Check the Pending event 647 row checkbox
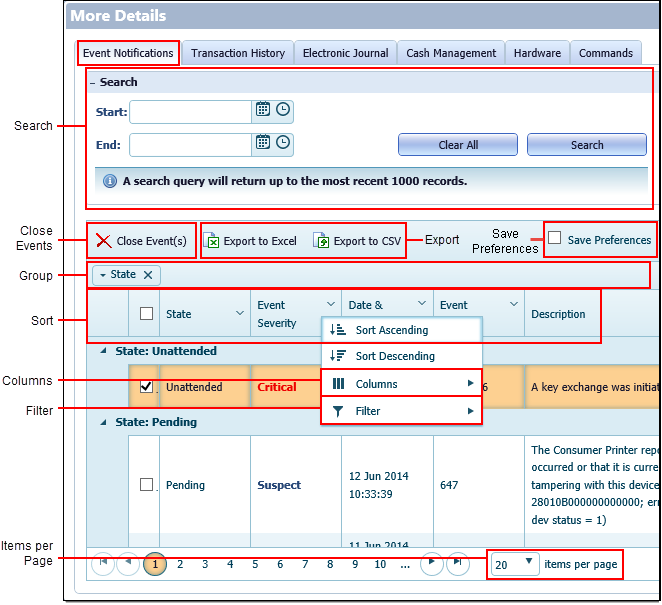 147,484
